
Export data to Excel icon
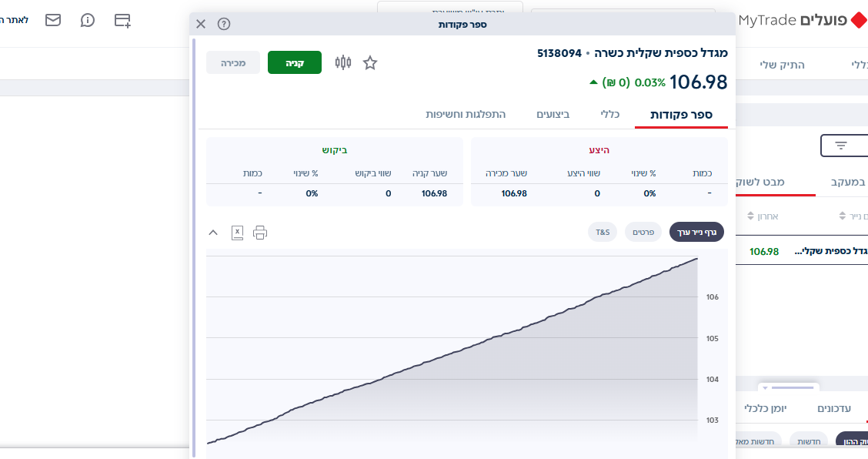point(238,233)
